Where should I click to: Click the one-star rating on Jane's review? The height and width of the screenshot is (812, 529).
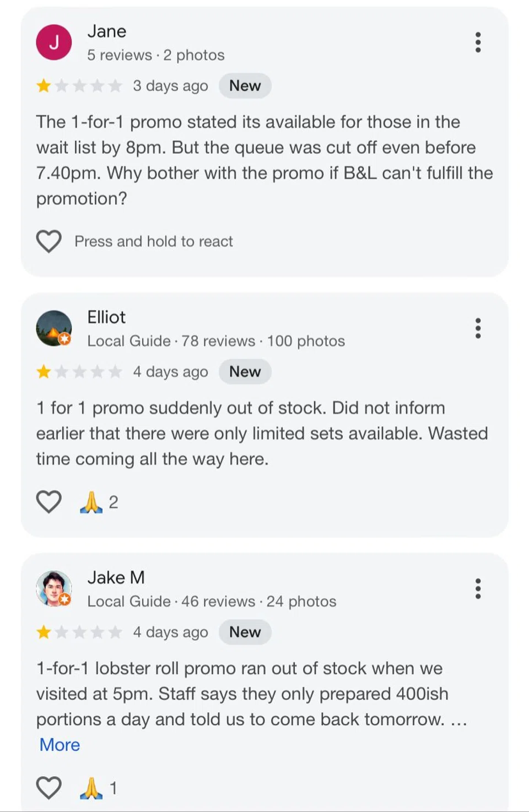coord(79,86)
